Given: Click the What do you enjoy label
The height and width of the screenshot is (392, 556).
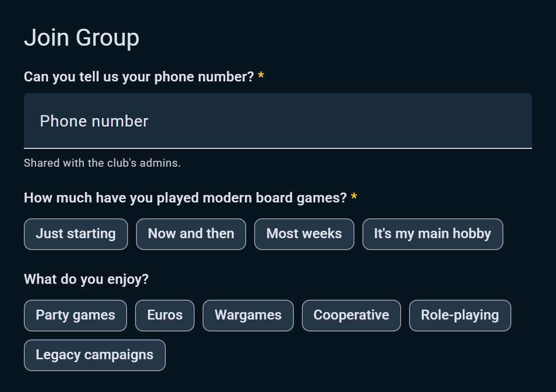Looking at the screenshot, I should [x=86, y=279].
